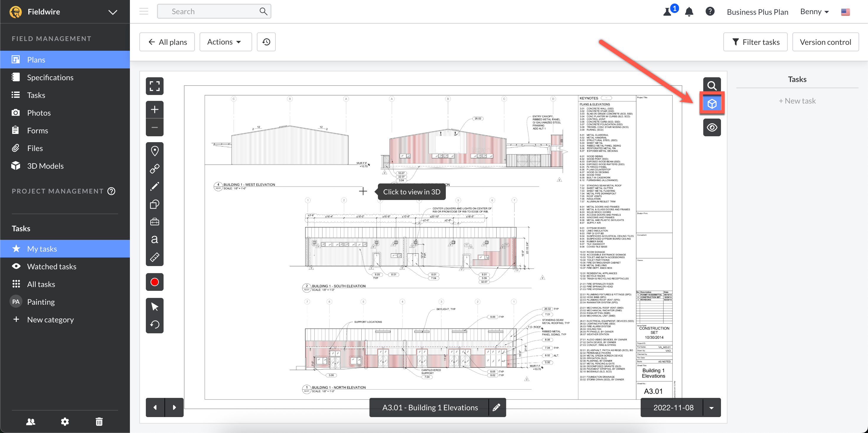Screen dimensions: 868x433
Task: Choose the ruler measurement tool
Action: pyautogui.click(x=155, y=257)
